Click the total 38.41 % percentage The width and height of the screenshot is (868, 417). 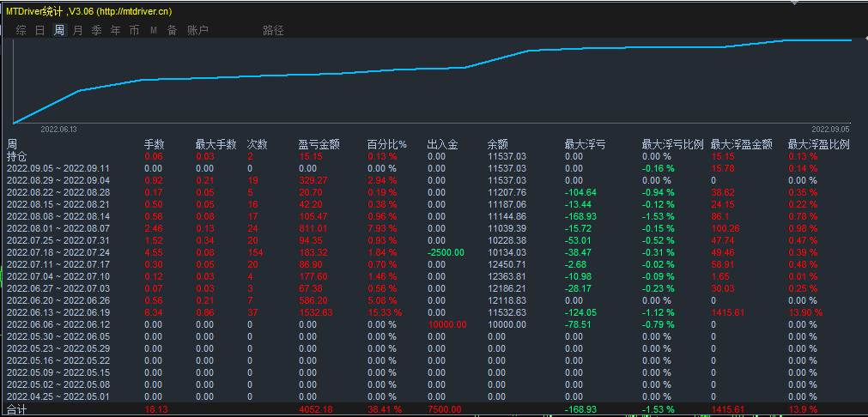[385, 410]
